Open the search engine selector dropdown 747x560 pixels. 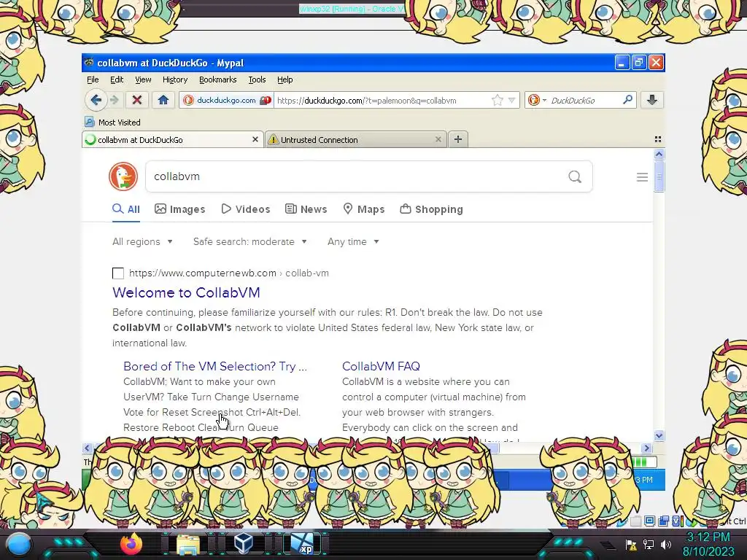pos(538,100)
